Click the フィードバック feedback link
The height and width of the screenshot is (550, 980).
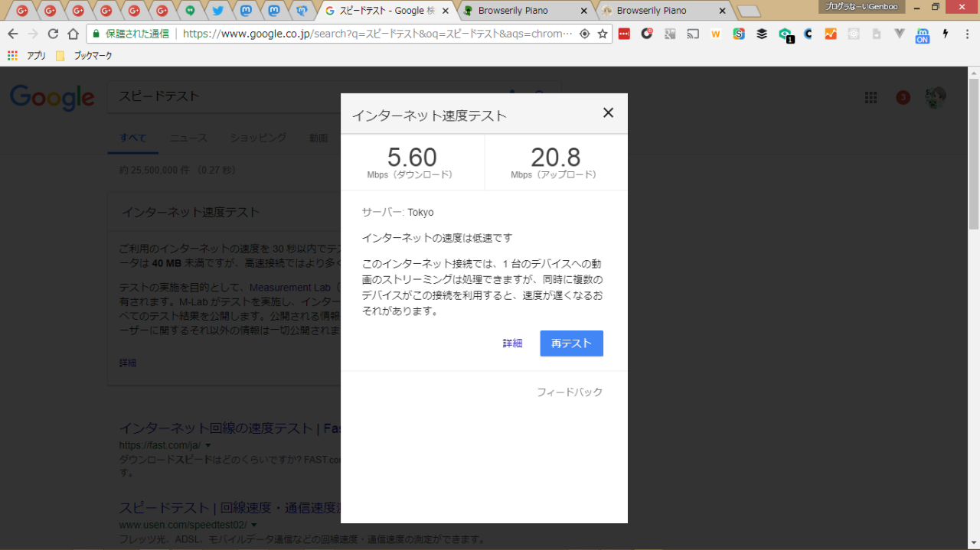569,392
